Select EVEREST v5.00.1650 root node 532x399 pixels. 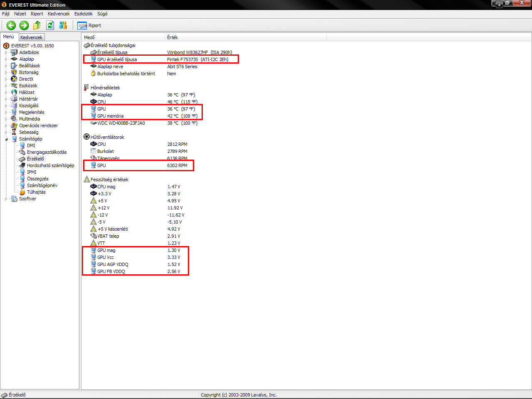tap(32, 46)
